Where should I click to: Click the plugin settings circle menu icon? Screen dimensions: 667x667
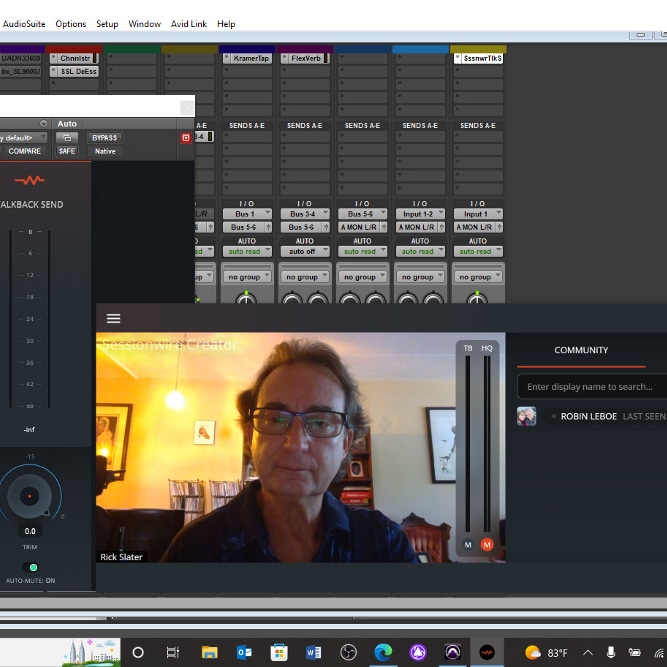coord(43,124)
